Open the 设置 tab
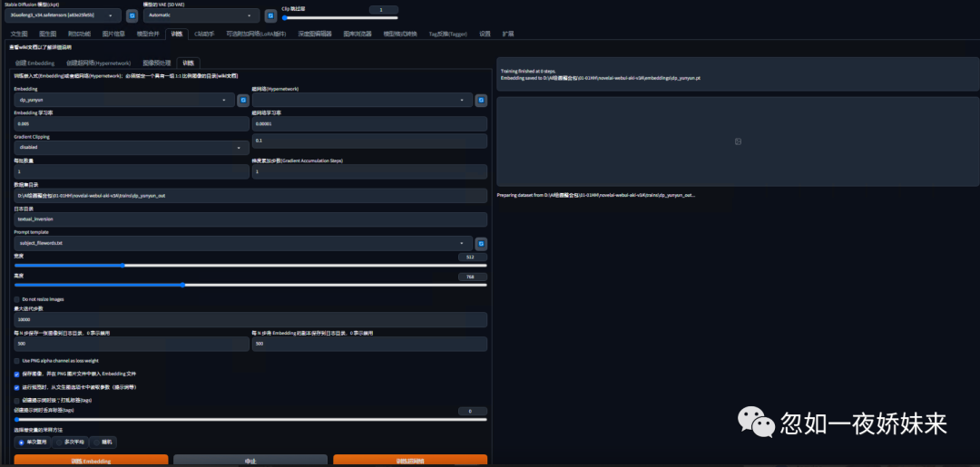Viewport: 980px width, 467px height. click(485, 34)
